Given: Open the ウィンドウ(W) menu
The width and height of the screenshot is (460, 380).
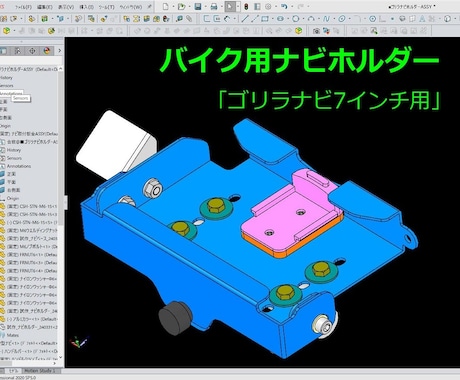Looking at the screenshot, I should click(131, 7).
